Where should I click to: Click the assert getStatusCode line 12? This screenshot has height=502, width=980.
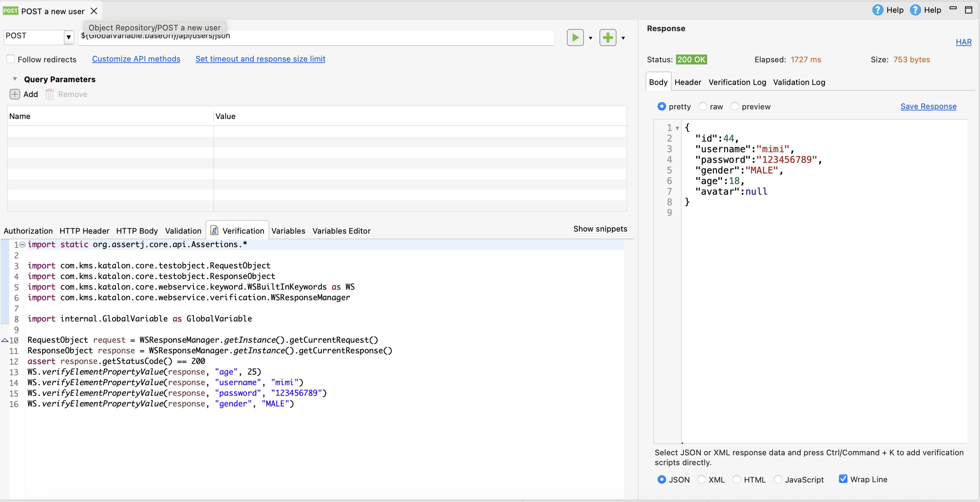[117, 361]
